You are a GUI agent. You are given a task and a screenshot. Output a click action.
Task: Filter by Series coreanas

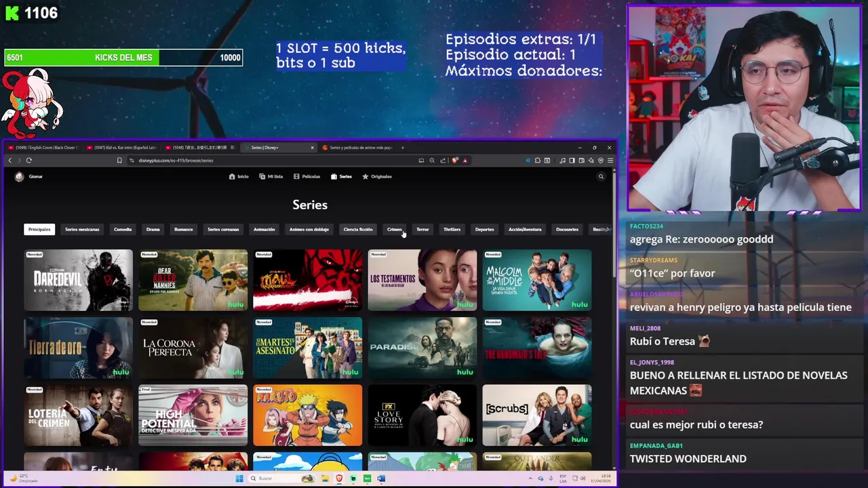[223, 229]
